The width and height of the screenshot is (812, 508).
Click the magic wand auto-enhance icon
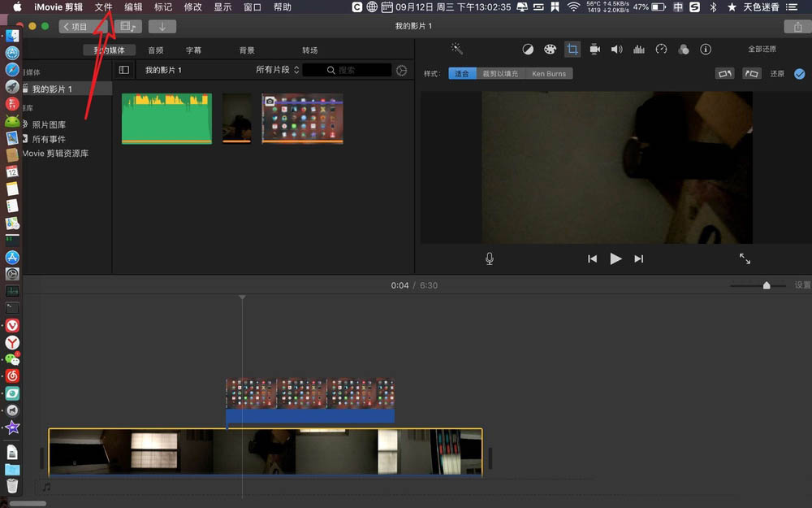tap(456, 49)
